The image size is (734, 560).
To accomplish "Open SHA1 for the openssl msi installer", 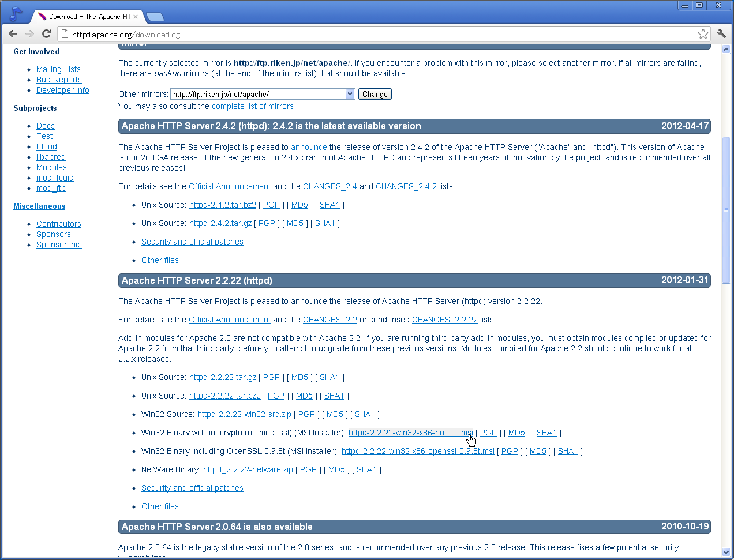I will pos(568,451).
